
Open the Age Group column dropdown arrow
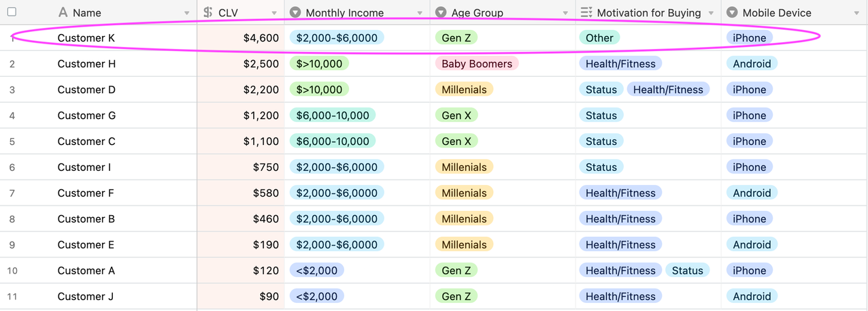point(565,14)
